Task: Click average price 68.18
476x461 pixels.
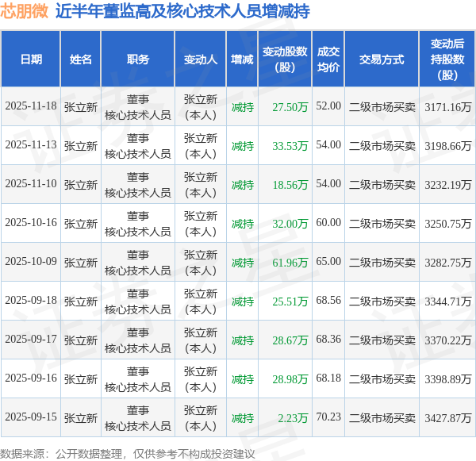Action: (x=328, y=378)
